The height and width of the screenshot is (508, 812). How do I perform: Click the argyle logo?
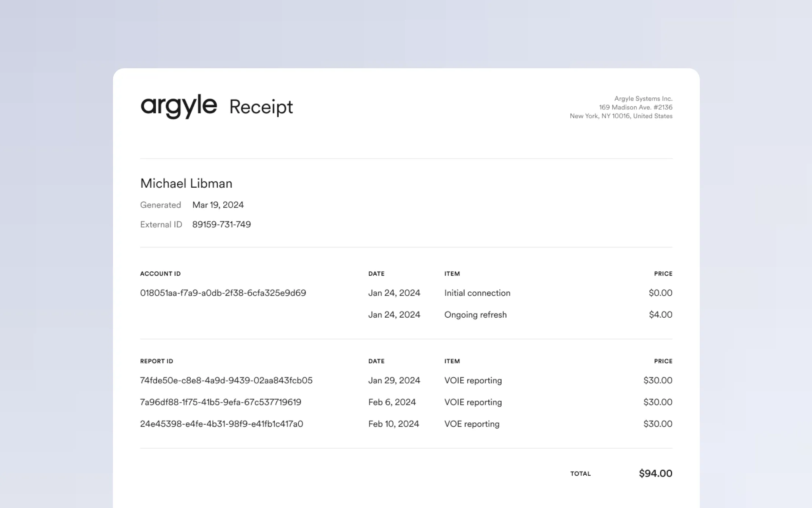[x=179, y=106]
